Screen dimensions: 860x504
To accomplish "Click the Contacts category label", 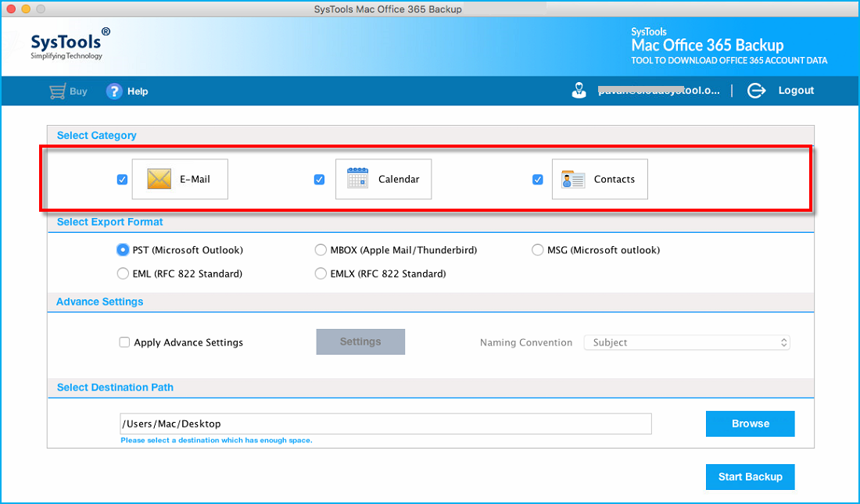I will coord(615,180).
